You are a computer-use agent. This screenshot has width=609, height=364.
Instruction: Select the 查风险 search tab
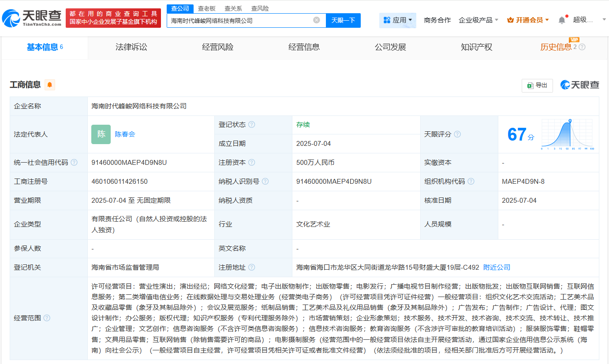click(260, 8)
